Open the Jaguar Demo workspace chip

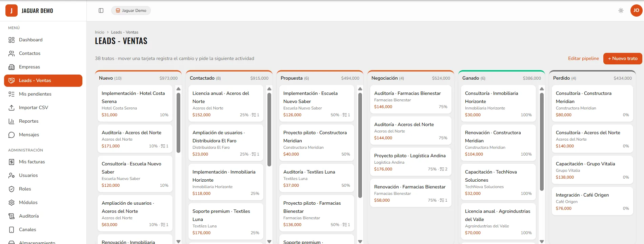(x=131, y=11)
